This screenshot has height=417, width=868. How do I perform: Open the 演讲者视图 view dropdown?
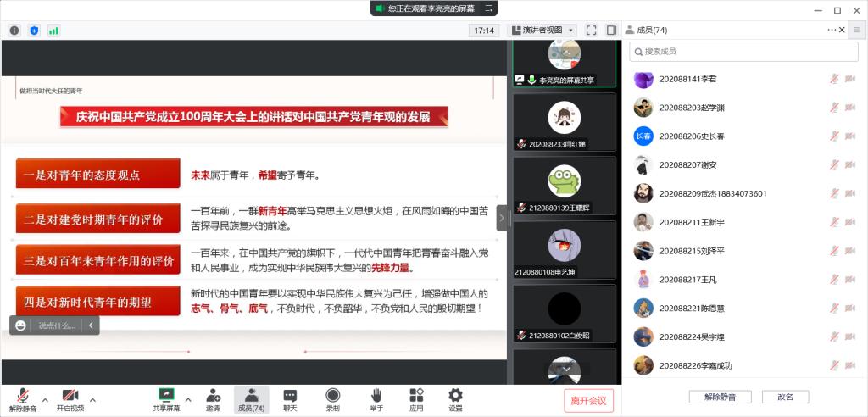pyautogui.click(x=542, y=31)
